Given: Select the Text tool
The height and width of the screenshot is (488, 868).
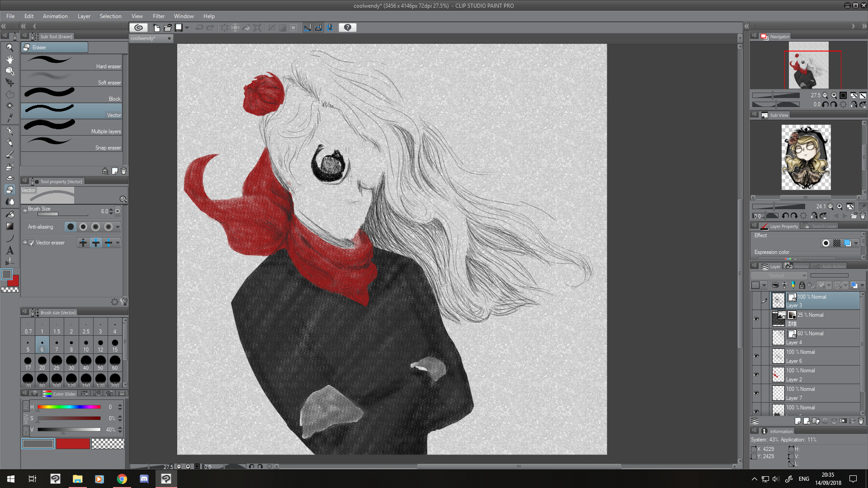Looking at the screenshot, I should 9,250.
